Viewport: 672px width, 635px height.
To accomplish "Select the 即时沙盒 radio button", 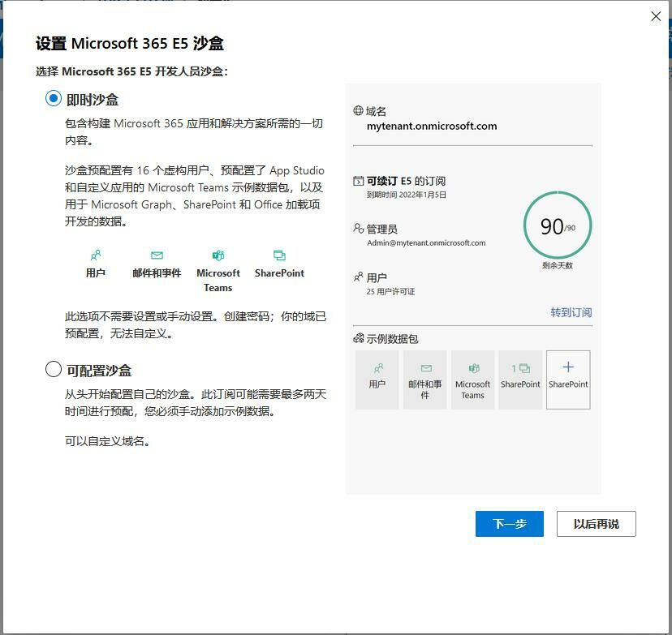I will (54, 99).
